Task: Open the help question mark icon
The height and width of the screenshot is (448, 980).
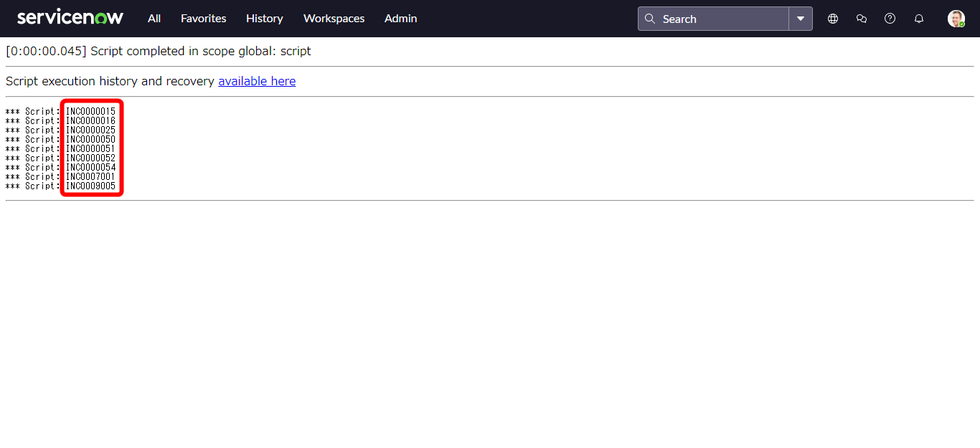Action: [x=890, y=19]
